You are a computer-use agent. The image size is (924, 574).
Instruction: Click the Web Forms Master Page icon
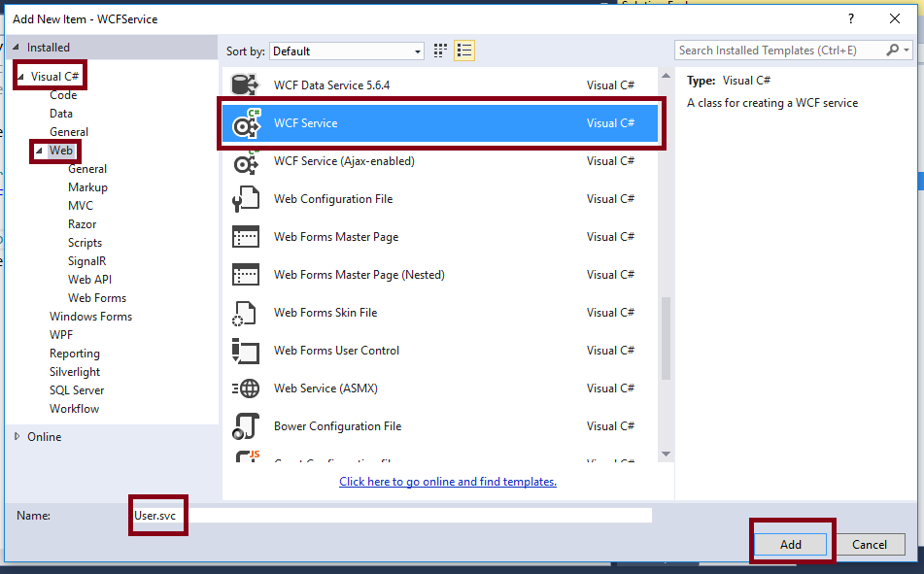[x=246, y=237]
